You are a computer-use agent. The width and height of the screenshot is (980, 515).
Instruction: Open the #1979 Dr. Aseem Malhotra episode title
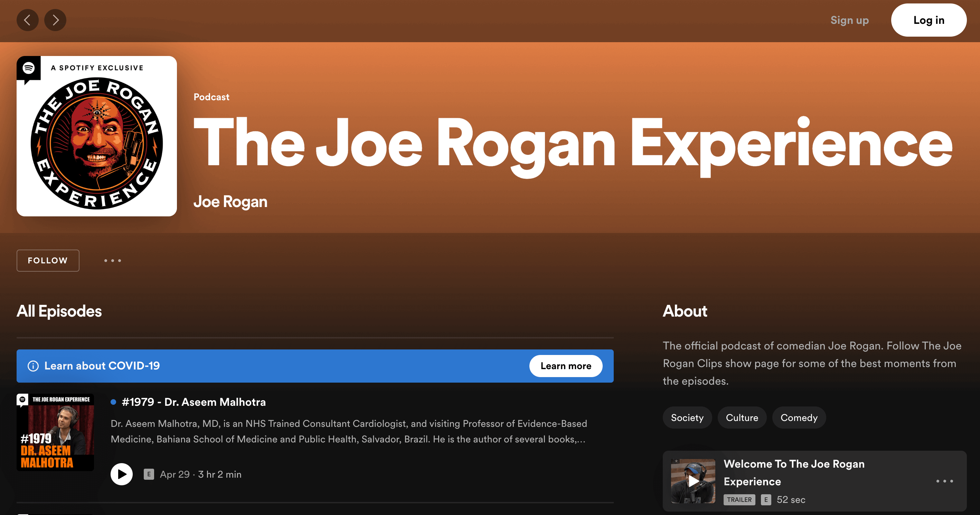tap(193, 402)
